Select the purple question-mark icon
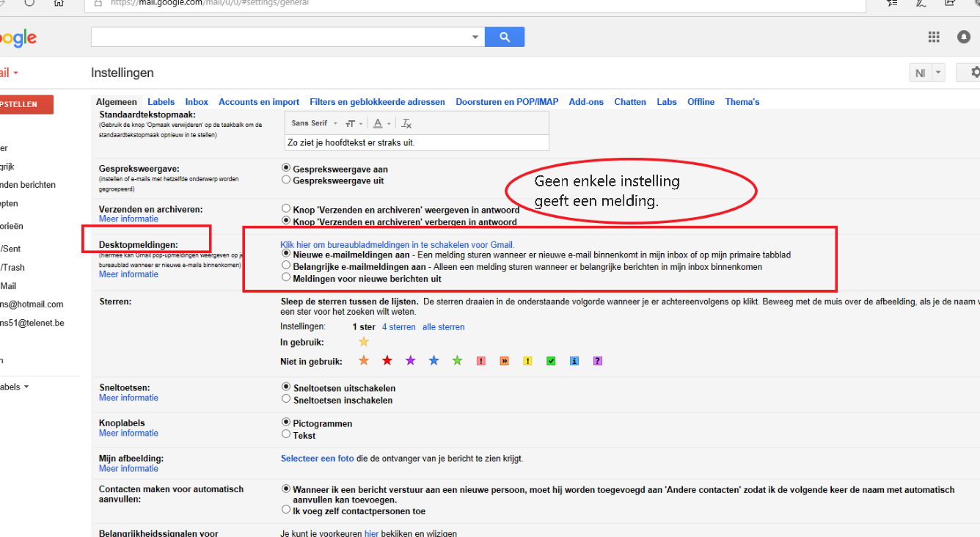 [598, 361]
